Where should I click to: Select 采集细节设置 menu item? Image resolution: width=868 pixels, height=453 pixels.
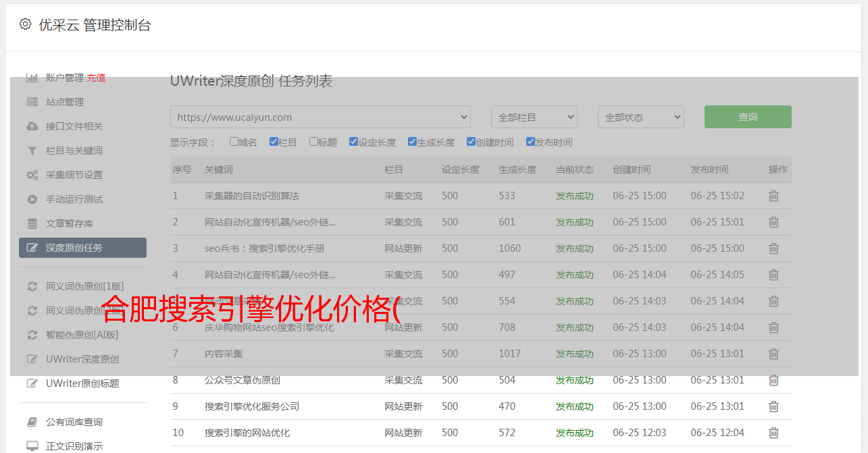74,175
